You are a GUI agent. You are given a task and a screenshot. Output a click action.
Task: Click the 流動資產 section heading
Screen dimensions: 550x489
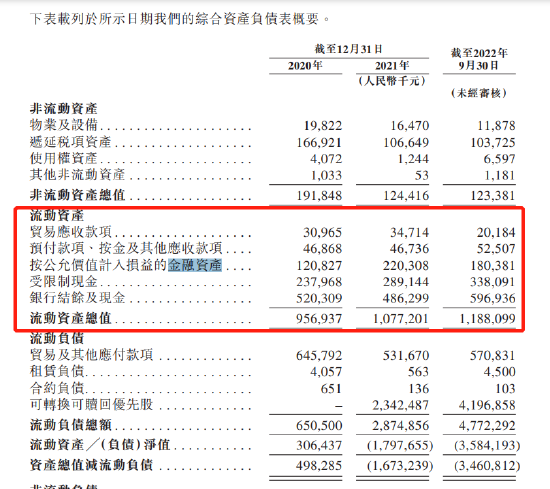click(x=57, y=215)
